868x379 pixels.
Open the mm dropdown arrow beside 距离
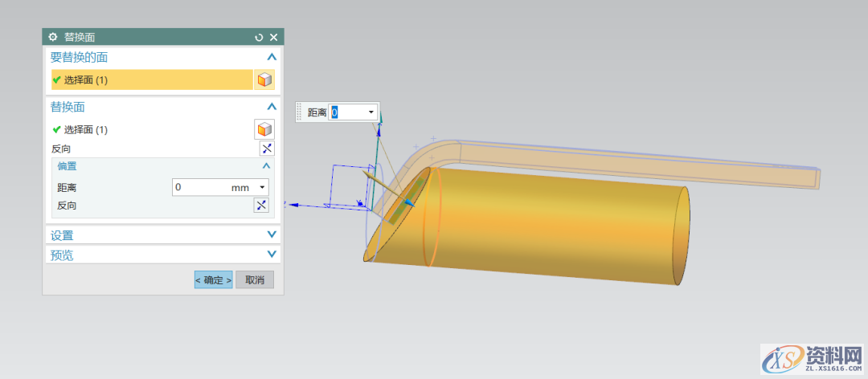[262, 187]
